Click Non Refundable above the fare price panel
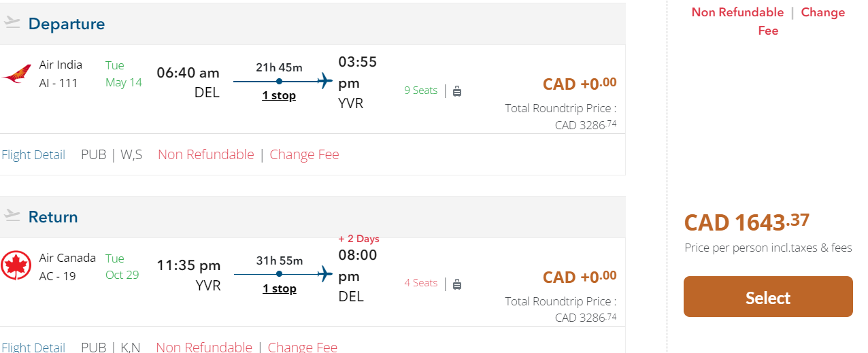Image resolution: width=868 pixels, height=353 pixels. click(x=737, y=12)
